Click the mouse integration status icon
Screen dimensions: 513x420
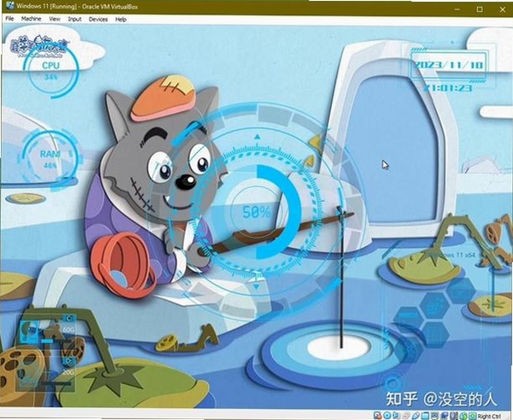pos(463,416)
